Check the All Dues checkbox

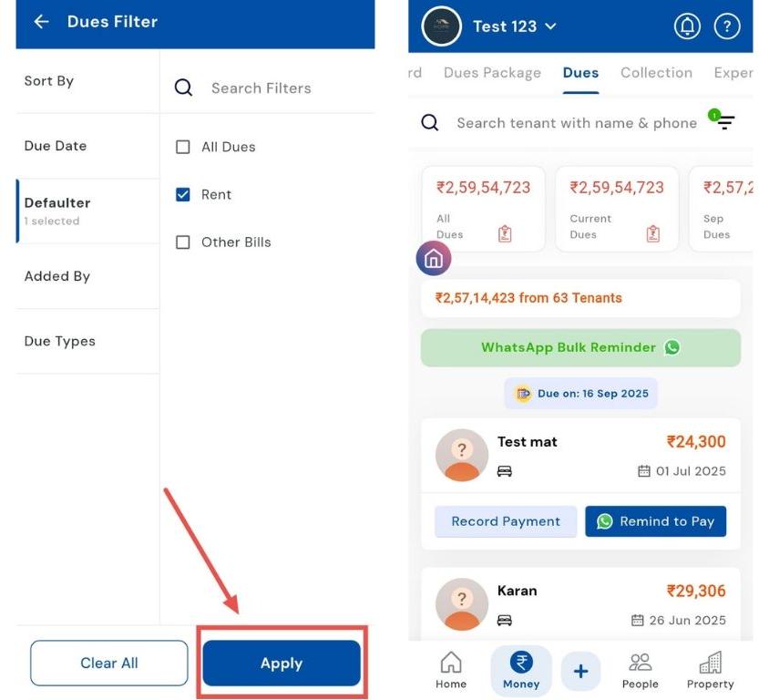click(x=183, y=147)
